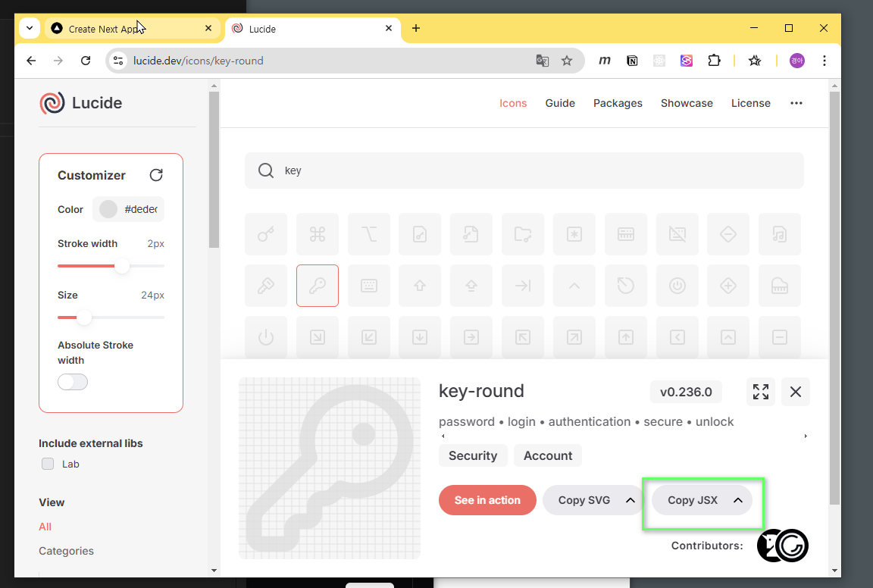873x588 pixels.
Task: Toggle the Absolute Stroke width switch
Action: [x=73, y=382]
